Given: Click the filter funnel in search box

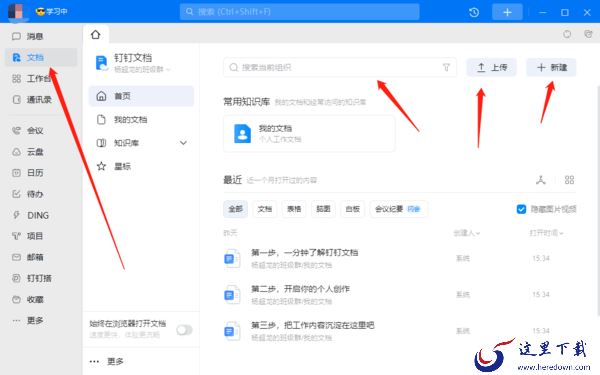Looking at the screenshot, I should pyautogui.click(x=446, y=68).
